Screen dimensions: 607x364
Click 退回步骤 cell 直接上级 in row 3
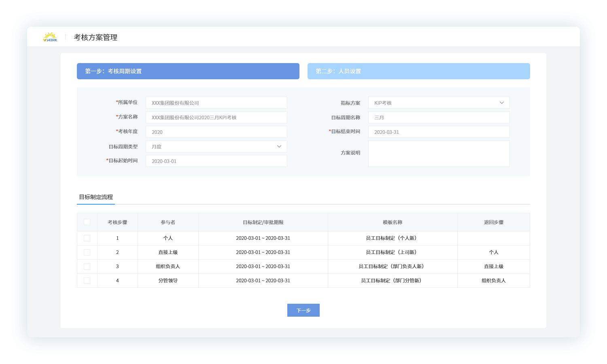[x=494, y=267]
